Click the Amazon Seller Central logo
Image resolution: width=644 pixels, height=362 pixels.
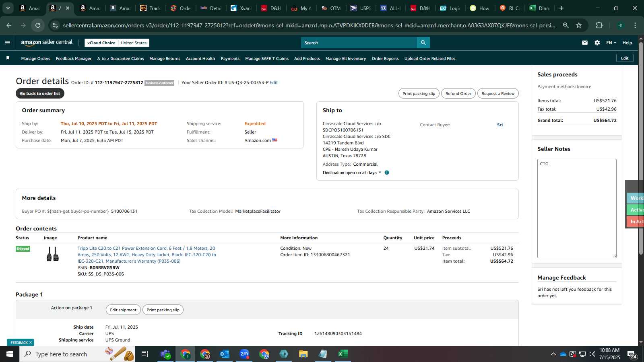47,43
